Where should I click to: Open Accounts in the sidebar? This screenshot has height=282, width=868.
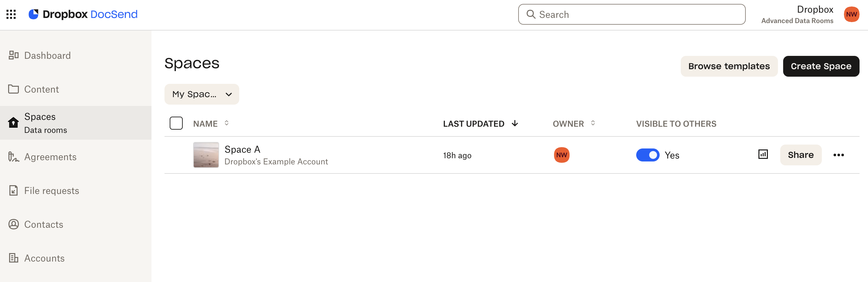(45, 258)
